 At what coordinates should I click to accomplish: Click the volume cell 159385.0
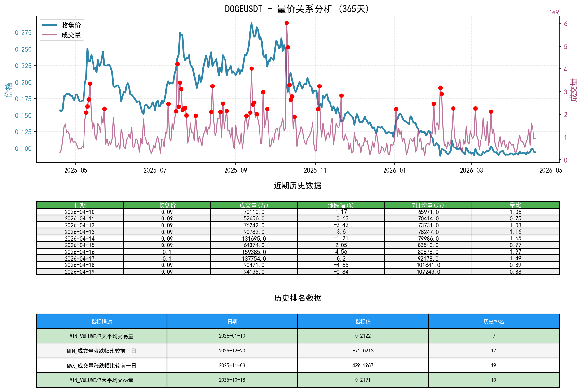[x=254, y=252]
